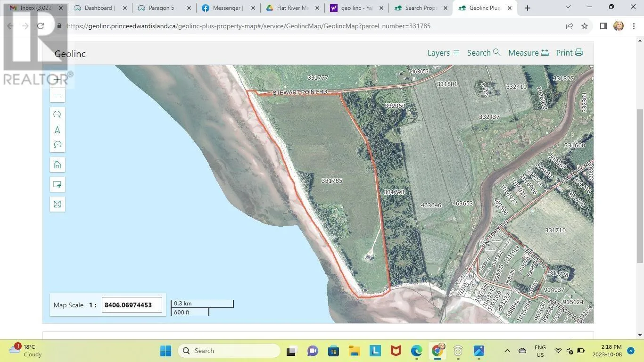Click Print in the Geolinc header
The image size is (644, 362).
pyautogui.click(x=569, y=53)
